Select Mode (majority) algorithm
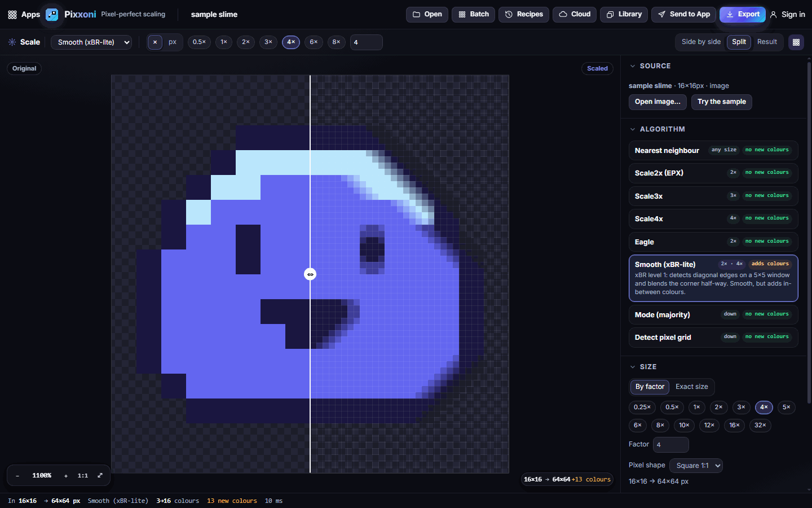The image size is (812, 508). click(713, 314)
